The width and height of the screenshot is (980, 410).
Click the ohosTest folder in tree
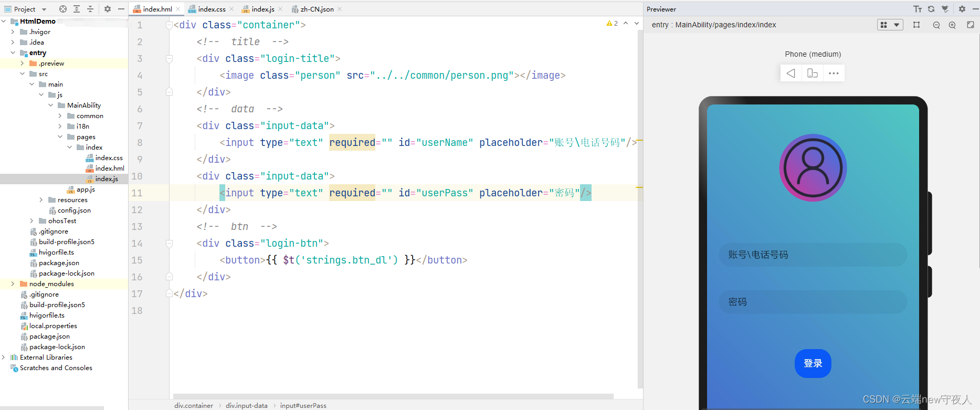pyautogui.click(x=57, y=220)
